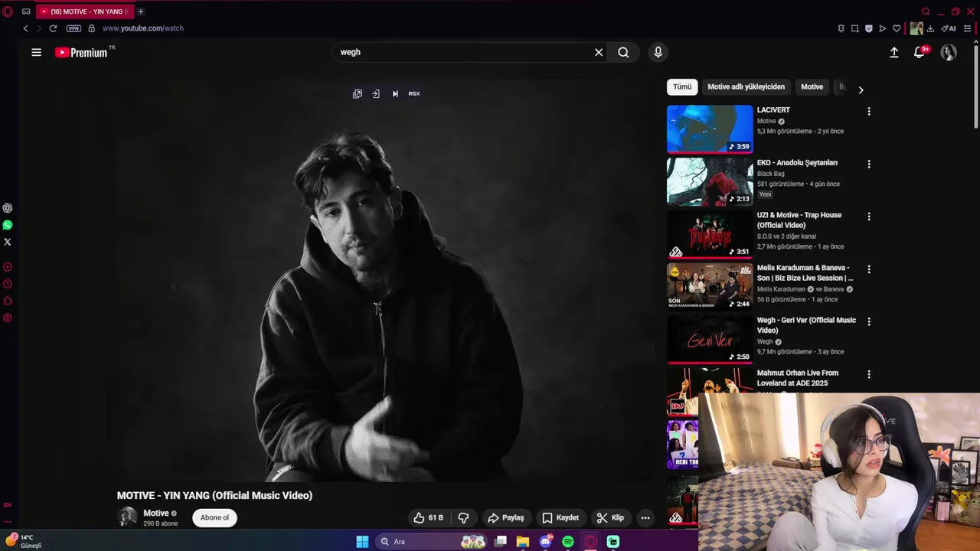This screenshot has width=980, height=551.
Task: Subscribe with Abone ol button
Action: 214,517
